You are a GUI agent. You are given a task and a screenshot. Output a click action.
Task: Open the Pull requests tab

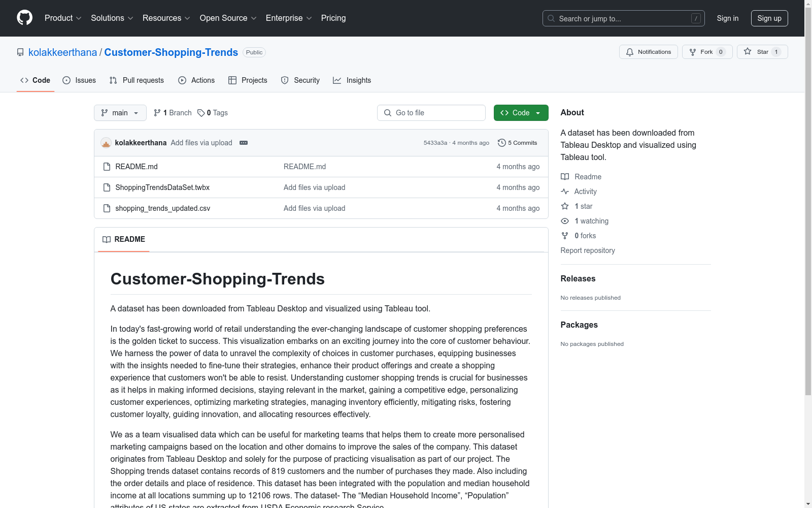pos(137,80)
